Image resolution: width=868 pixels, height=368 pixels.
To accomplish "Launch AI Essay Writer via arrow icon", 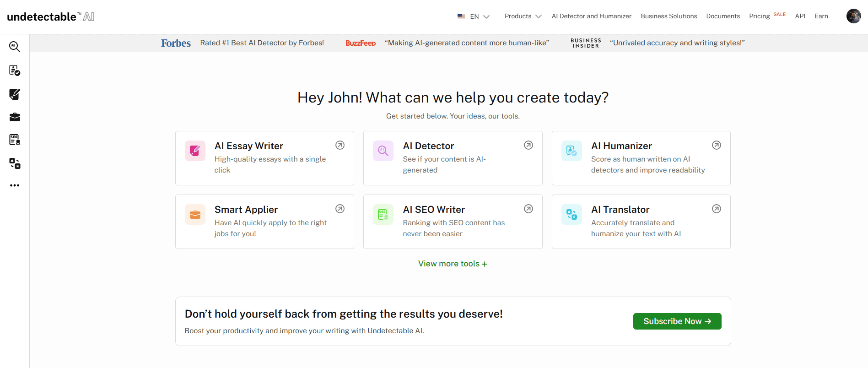I will coord(340,145).
